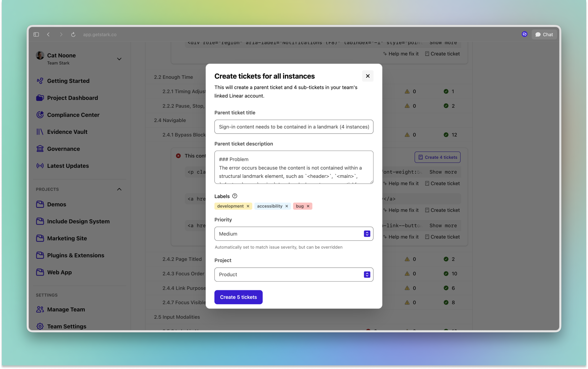Click the Create 5 tickets button
588x369 pixels.
click(238, 297)
